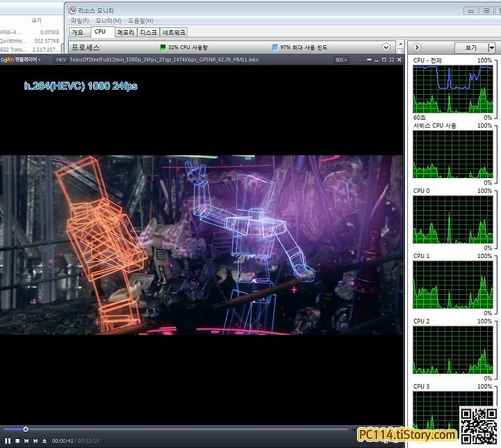The height and width of the screenshot is (448, 501).
Task: Expand the 프로세스 section chevron
Action: pyautogui.click(x=386, y=47)
